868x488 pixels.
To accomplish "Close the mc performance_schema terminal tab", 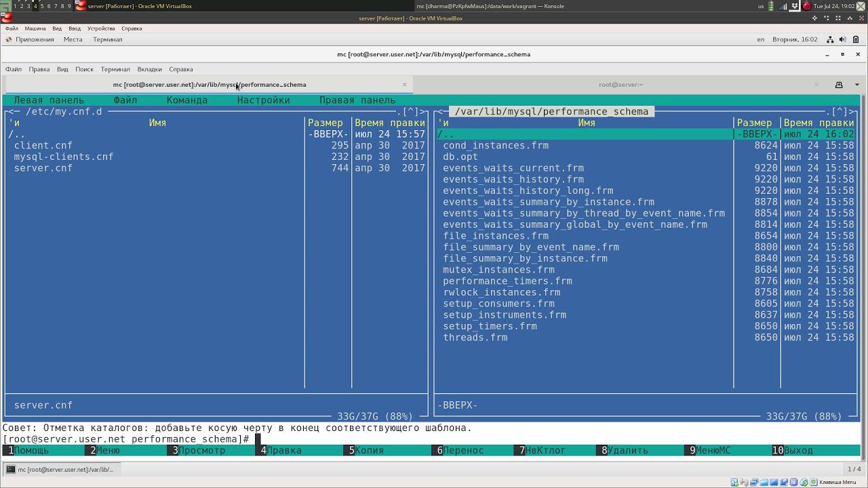I will tap(404, 85).
